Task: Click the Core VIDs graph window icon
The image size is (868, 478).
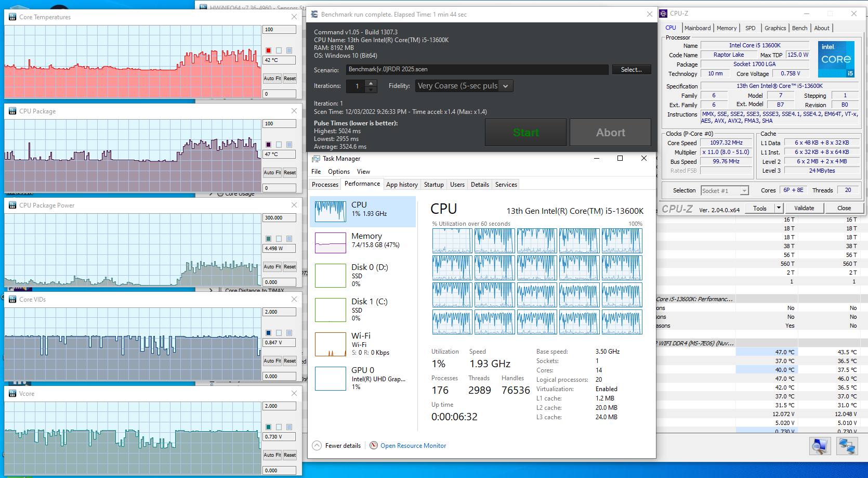Action: pos(12,300)
